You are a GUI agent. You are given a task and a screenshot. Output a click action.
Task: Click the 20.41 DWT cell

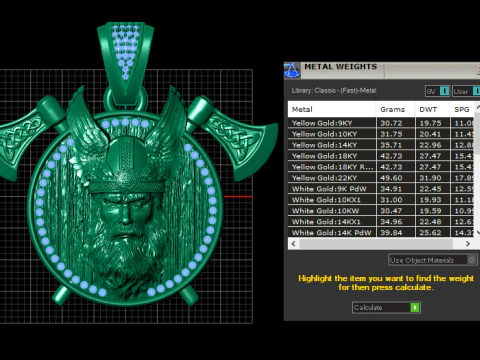coord(433,134)
